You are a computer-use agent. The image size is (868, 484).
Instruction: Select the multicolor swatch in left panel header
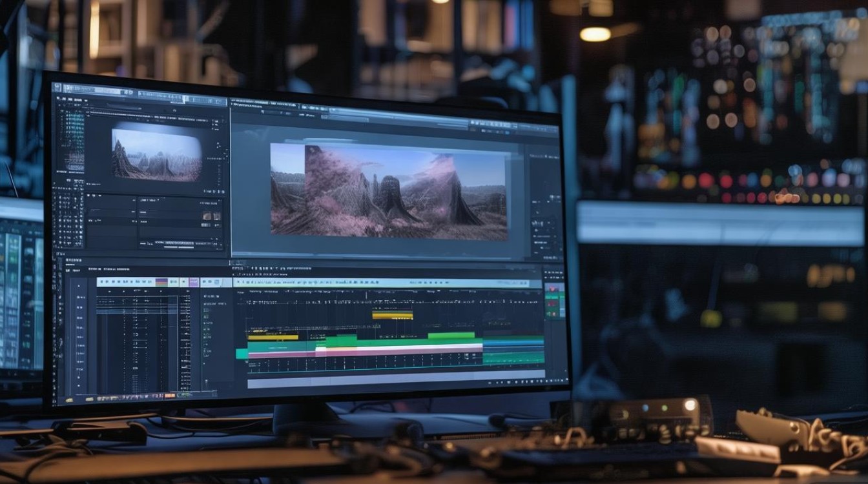[x=161, y=282]
